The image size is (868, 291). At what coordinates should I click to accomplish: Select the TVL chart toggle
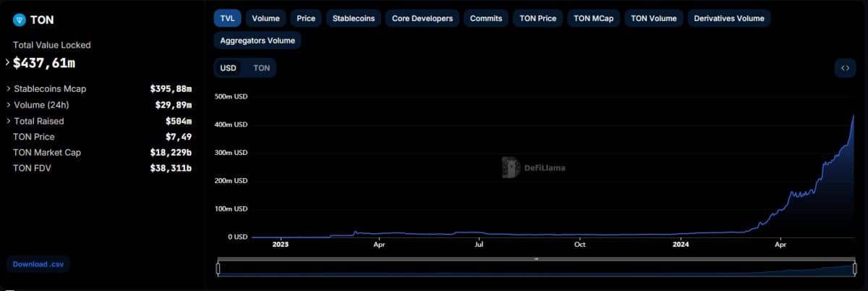point(227,18)
